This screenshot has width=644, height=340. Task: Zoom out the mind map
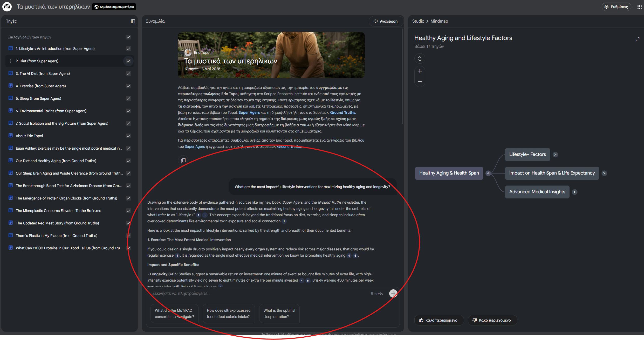[420, 82]
